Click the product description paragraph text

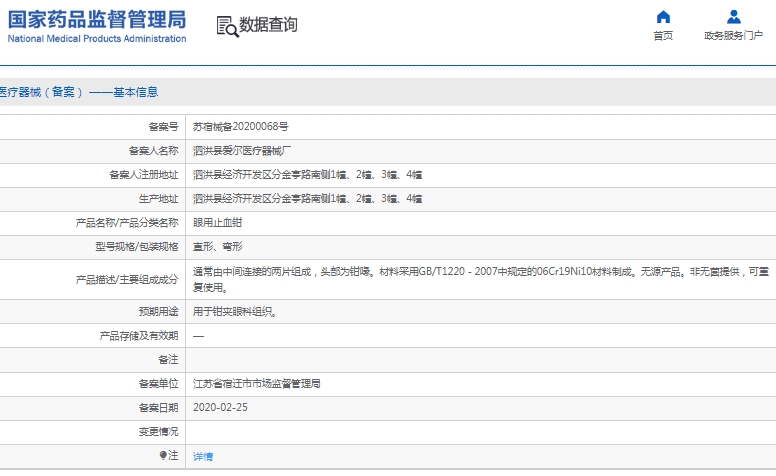[x=481, y=280]
